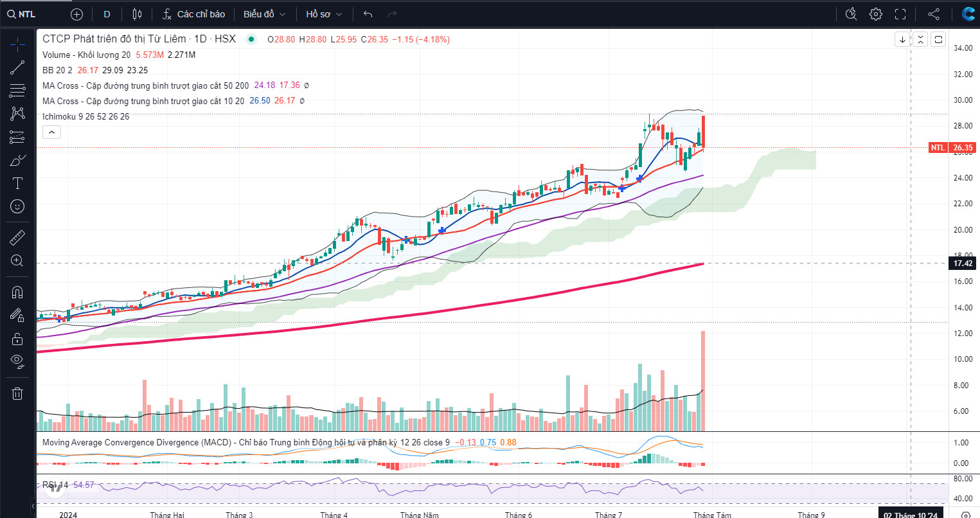Open candlestick chart type selector

[x=137, y=14]
